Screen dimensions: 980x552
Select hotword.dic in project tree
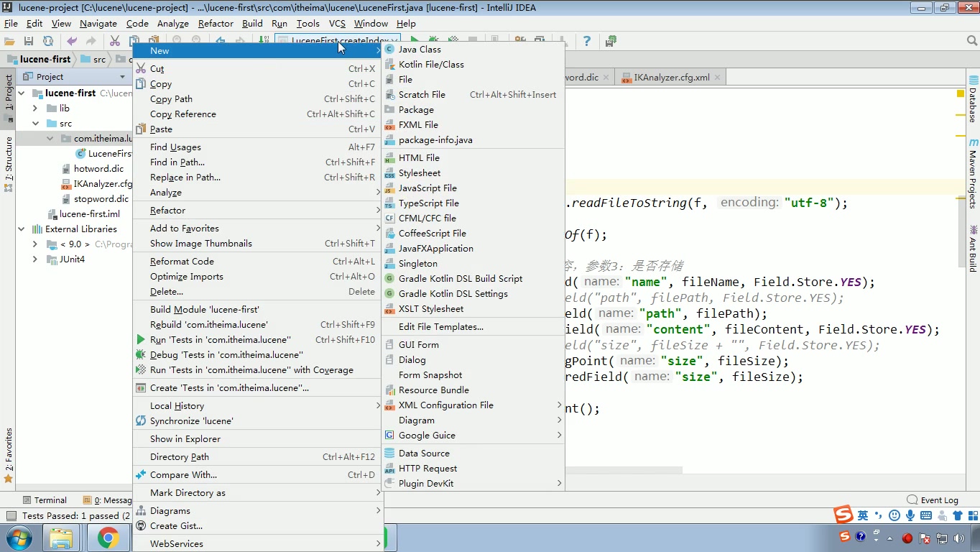[98, 169]
